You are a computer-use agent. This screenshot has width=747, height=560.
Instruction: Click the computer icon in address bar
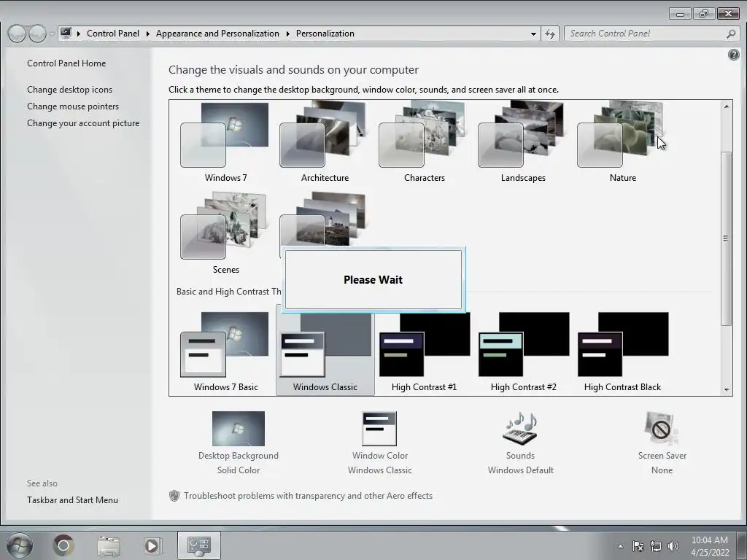pyautogui.click(x=66, y=34)
